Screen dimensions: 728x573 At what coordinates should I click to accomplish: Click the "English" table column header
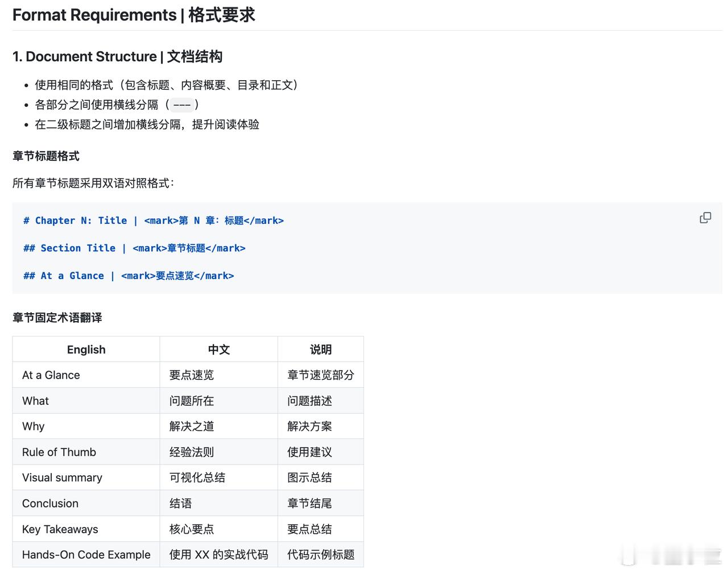tap(86, 350)
